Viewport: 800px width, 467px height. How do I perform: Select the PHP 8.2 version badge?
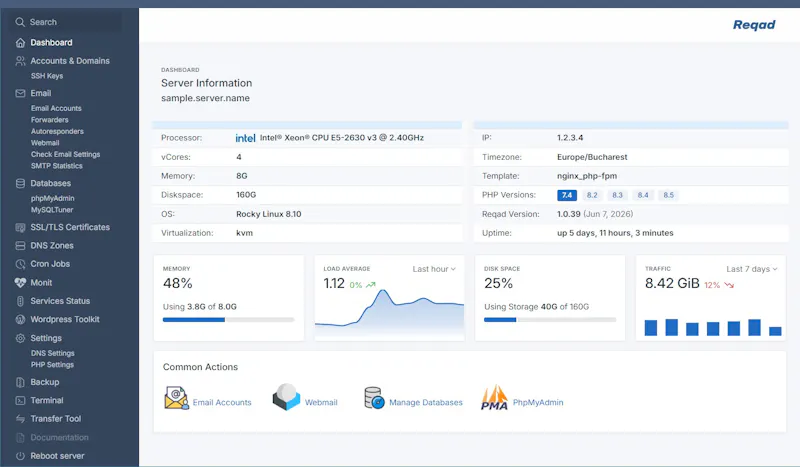click(x=592, y=195)
